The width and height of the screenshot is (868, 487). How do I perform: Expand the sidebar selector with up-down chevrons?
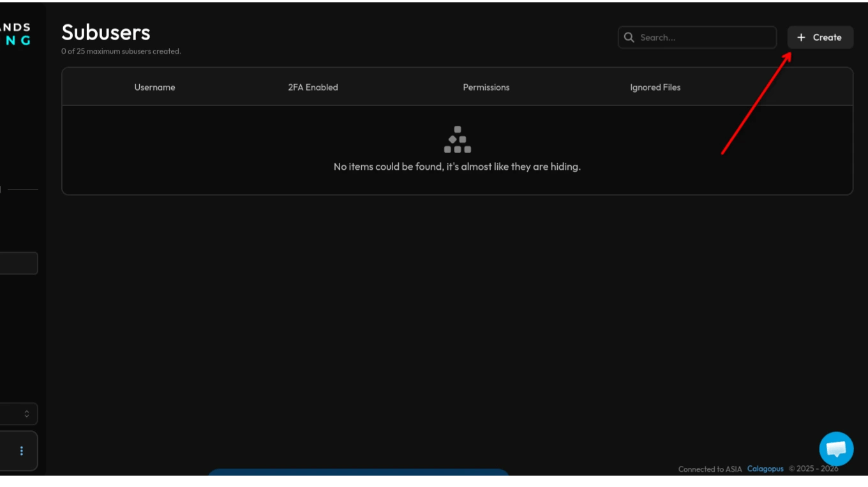(x=19, y=414)
